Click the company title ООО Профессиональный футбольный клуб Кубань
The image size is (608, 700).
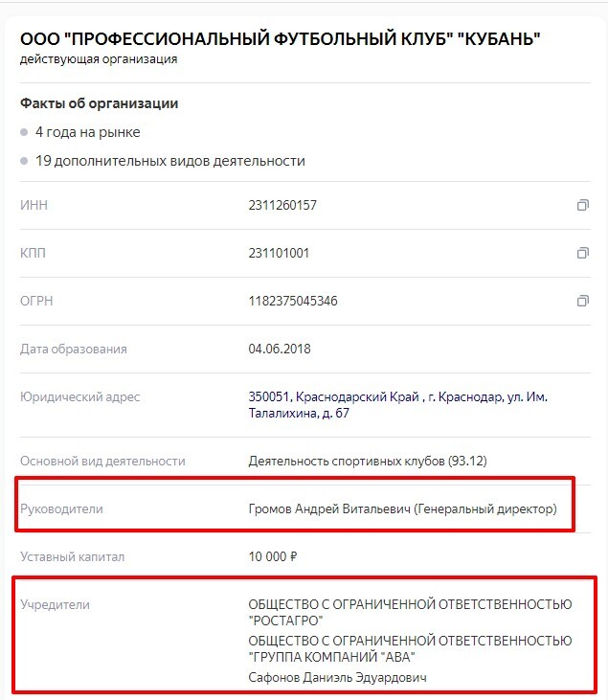[x=280, y=39]
